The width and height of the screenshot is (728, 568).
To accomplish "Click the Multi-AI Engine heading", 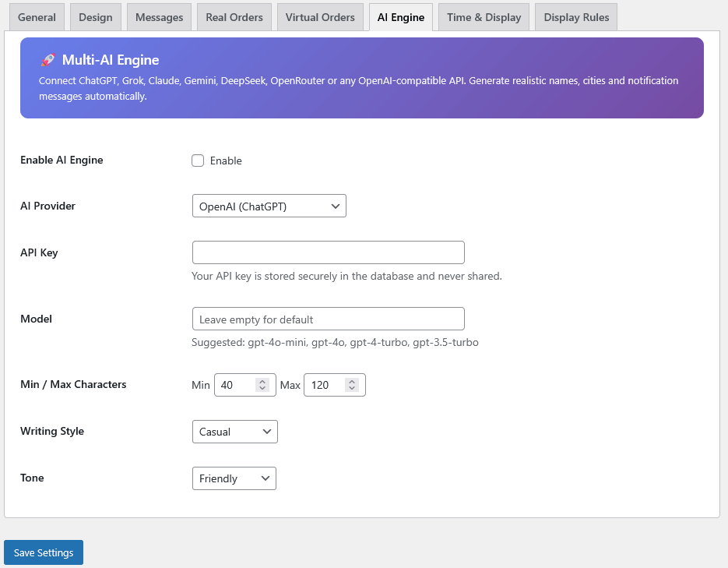I will (x=111, y=60).
